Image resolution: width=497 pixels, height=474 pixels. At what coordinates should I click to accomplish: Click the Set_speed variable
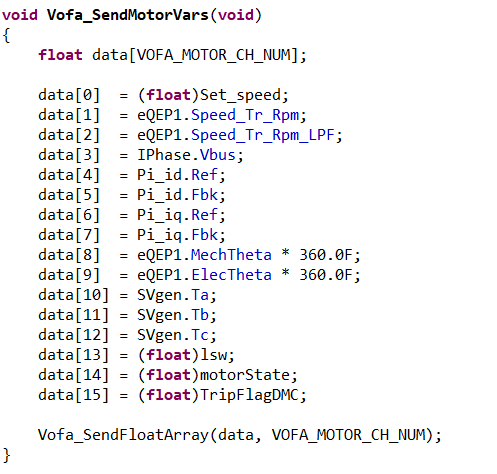click(x=241, y=95)
